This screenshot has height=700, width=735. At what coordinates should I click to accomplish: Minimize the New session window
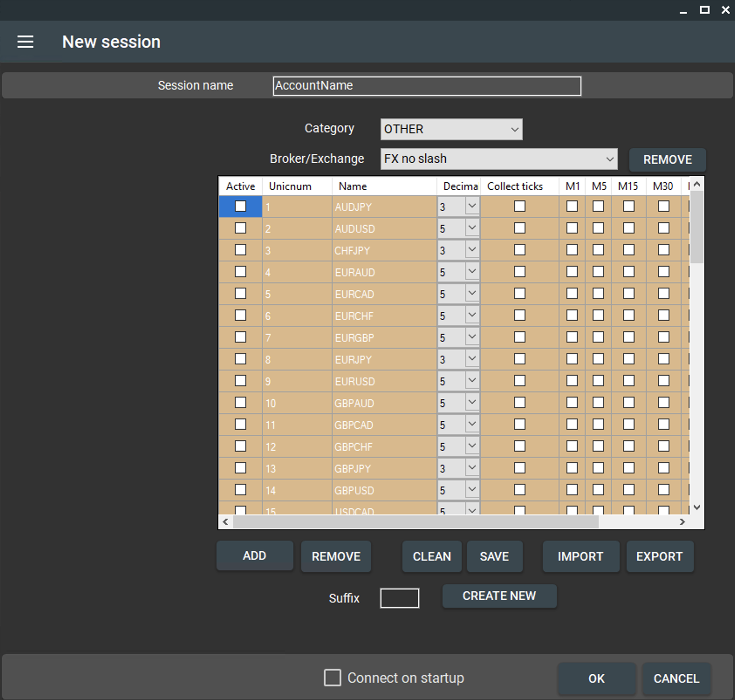click(683, 10)
